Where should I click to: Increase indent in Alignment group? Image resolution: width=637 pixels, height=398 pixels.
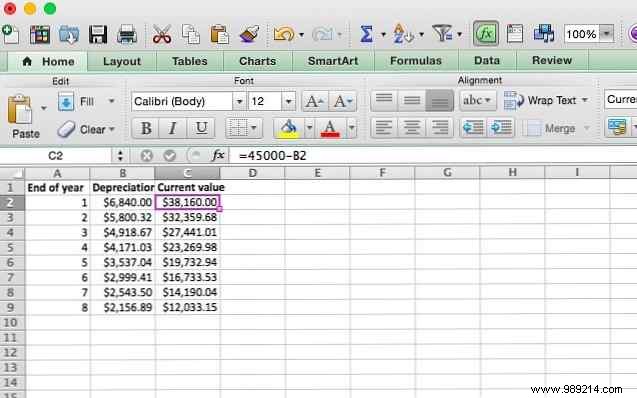click(501, 128)
